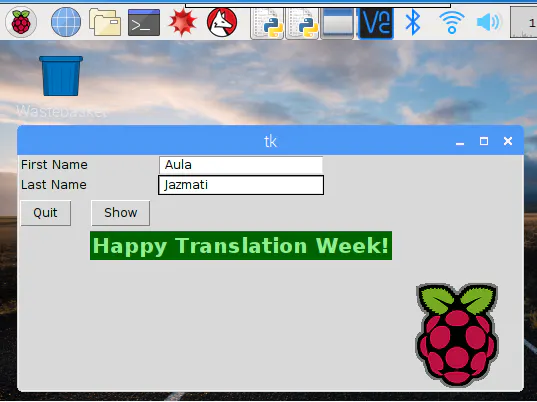Click the Happy Translation Week label
This screenshot has height=402, width=537.
(241, 246)
